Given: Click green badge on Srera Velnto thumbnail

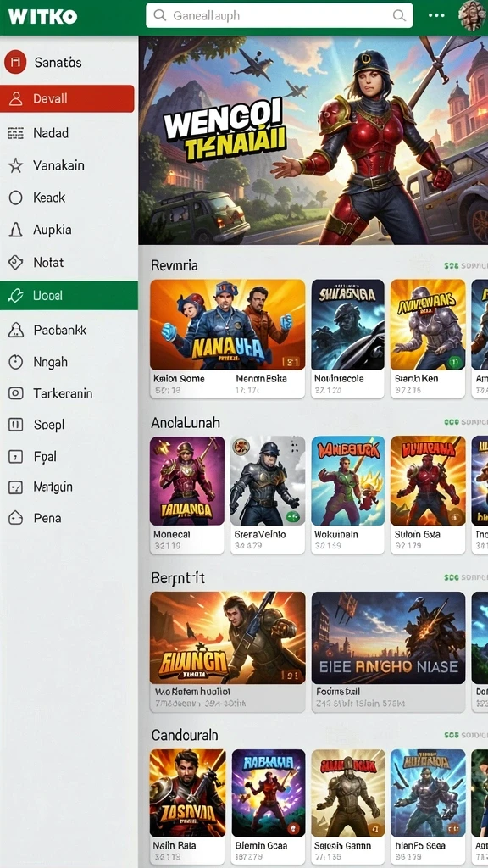Looking at the screenshot, I should tap(292, 517).
